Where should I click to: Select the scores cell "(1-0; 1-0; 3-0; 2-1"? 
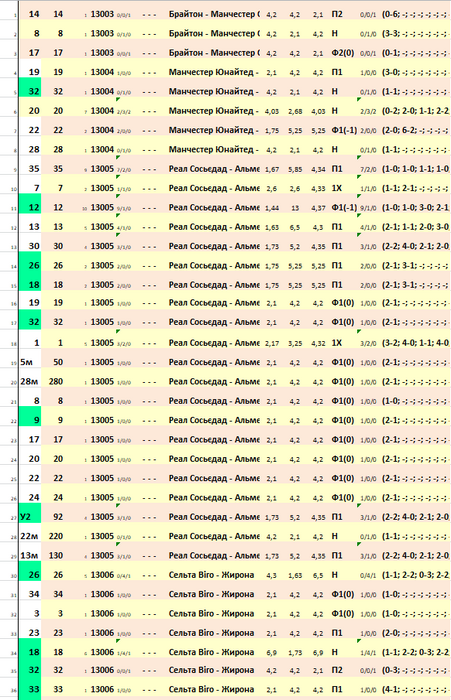click(415, 208)
